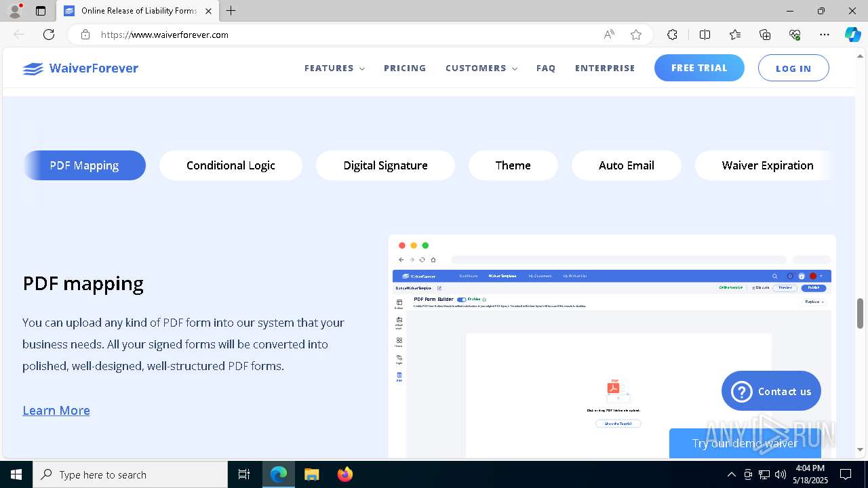Click the LOG IN button
868x488 pixels.
pyautogui.click(x=793, y=68)
